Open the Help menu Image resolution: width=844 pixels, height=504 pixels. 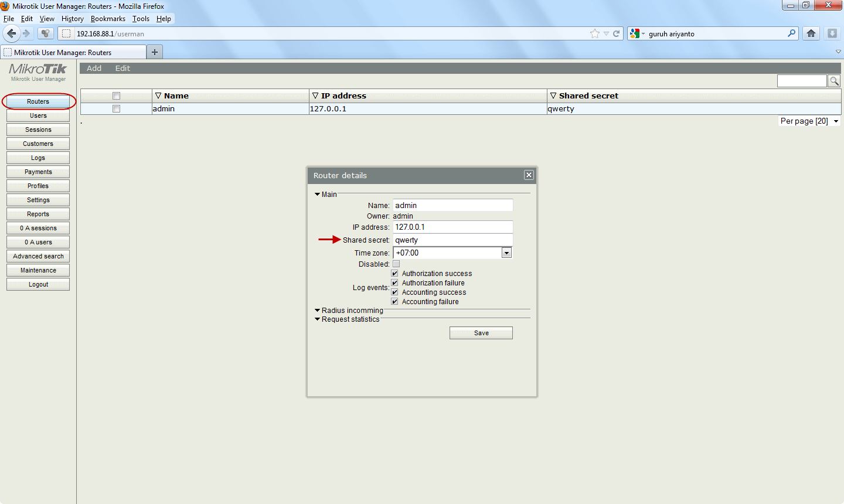[x=164, y=19]
